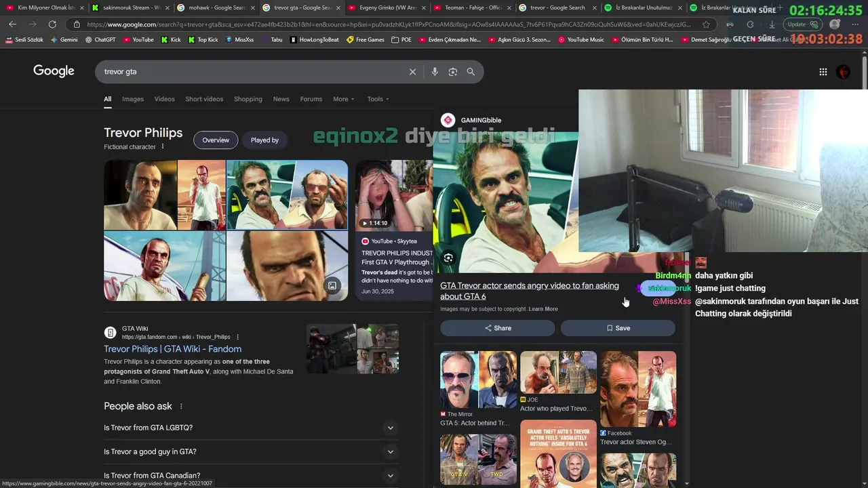Viewport: 868px width, 488px height.
Task: Open options beside GTA Wiki result URL
Action: click(237, 337)
